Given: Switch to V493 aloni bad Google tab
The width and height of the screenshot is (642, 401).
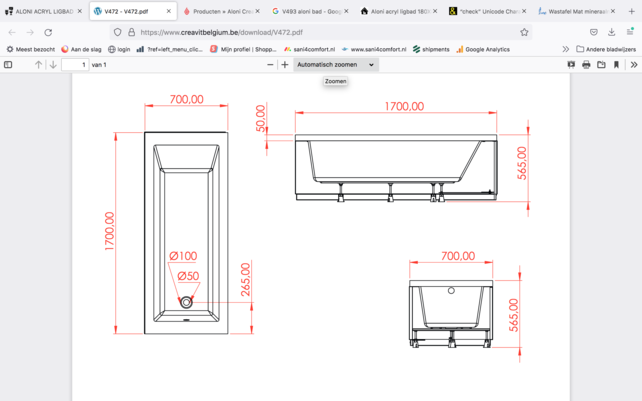Looking at the screenshot, I should (x=306, y=11).
